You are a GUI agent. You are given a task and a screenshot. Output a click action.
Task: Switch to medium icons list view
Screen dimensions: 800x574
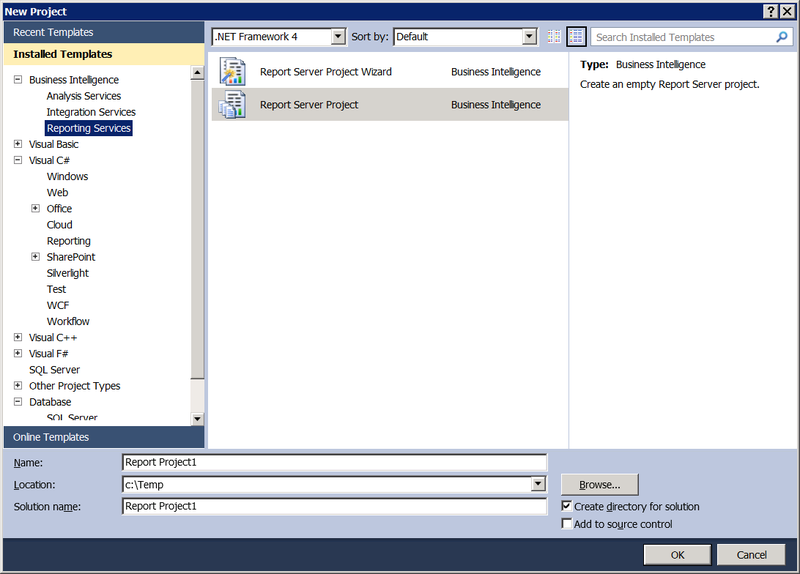coord(576,37)
